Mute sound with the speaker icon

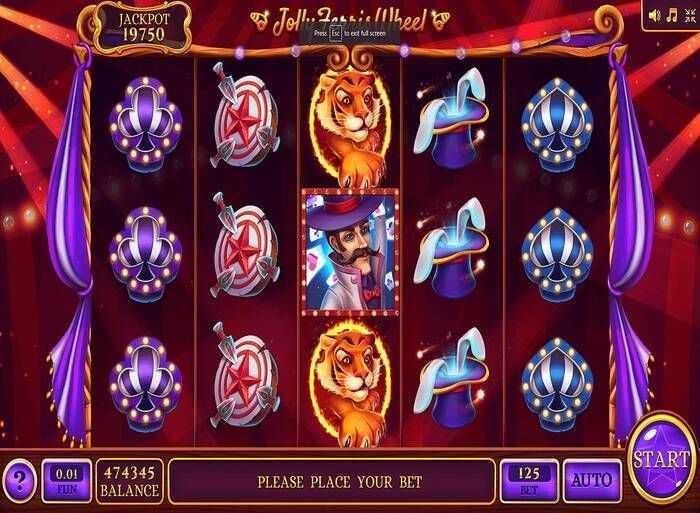[654, 16]
